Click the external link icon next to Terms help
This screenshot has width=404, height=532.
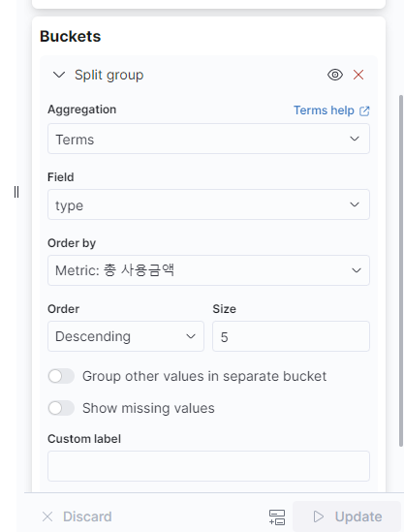pos(364,110)
